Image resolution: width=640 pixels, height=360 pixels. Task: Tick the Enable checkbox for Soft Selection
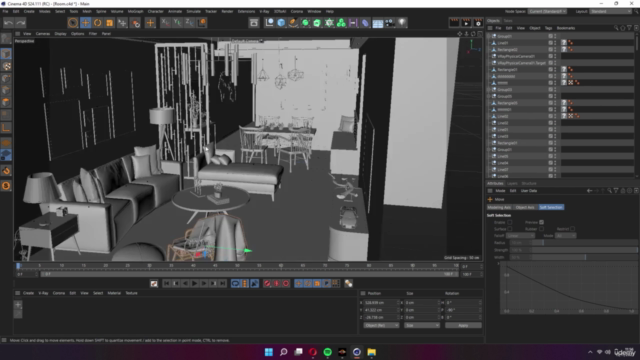click(x=510, y=222)
